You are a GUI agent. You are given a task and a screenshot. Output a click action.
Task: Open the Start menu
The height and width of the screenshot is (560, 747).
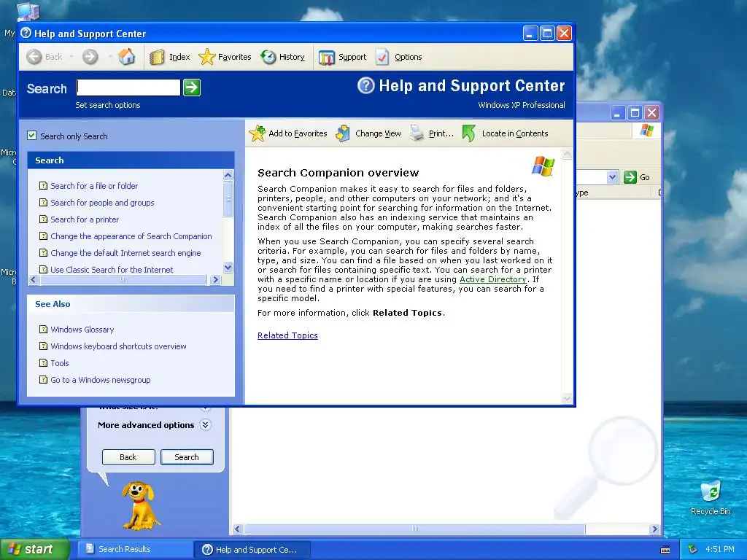[34, 550]
